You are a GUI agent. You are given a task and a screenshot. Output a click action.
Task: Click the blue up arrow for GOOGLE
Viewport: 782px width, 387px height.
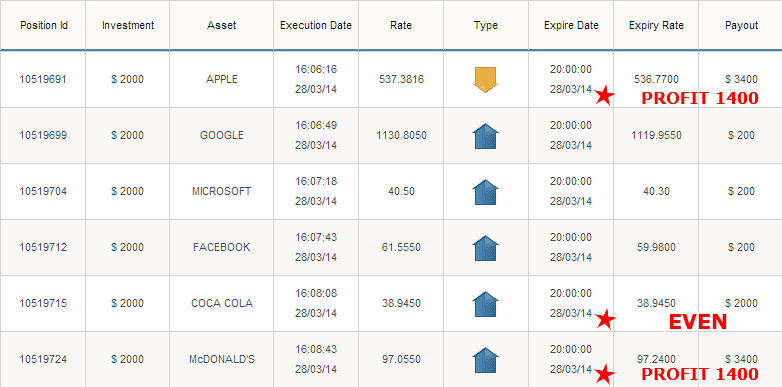coord(485,136)
